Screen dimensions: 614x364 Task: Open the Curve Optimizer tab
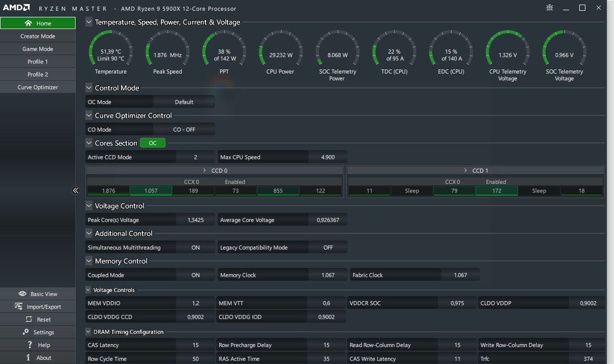coord(38,87)
